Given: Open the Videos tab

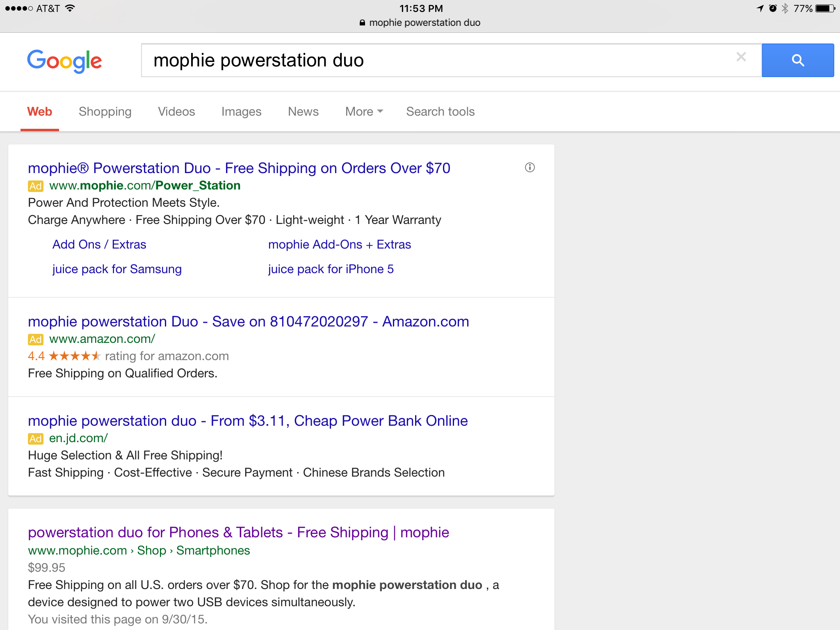Looking at the screenshot, I should point(176,112).
